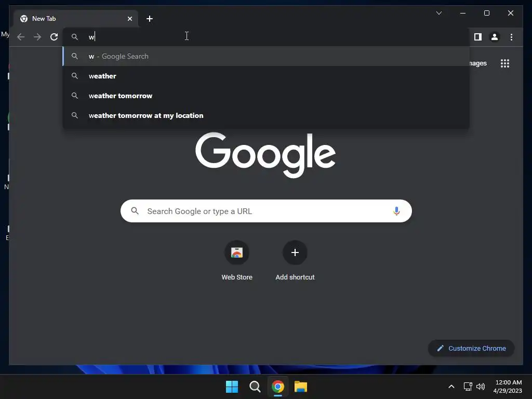Image resolution: width=532 pixels, height=399 pixels.
Task: Click the Google logo
Action: click(x=265, y=155)
